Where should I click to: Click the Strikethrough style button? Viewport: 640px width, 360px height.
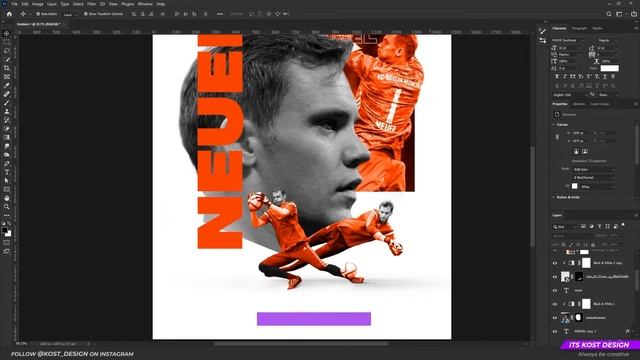(613, 76)
